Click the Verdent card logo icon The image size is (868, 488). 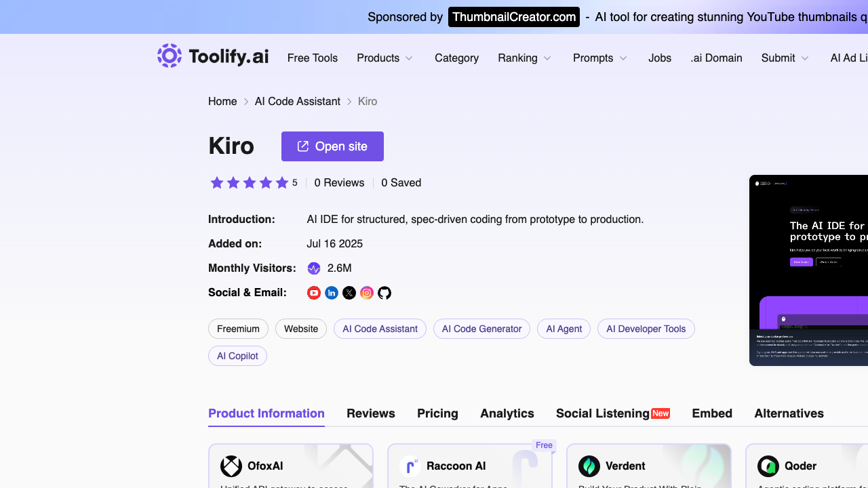point(589,466)
